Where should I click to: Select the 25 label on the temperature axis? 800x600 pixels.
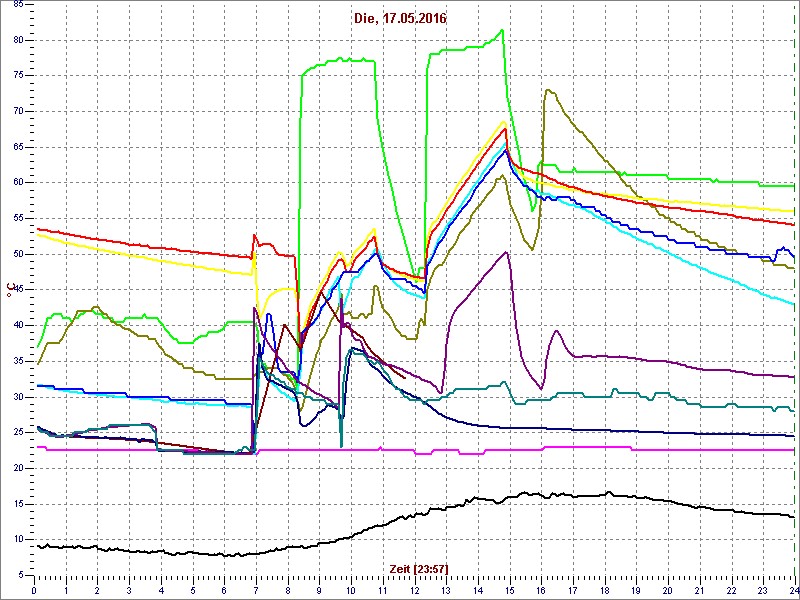pyautogui.click(x=17, y=433)
